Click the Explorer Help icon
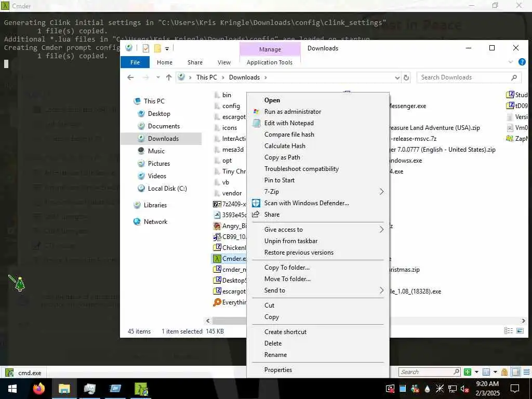Screen dimensions: 532x399 click(x=522, y=62)
